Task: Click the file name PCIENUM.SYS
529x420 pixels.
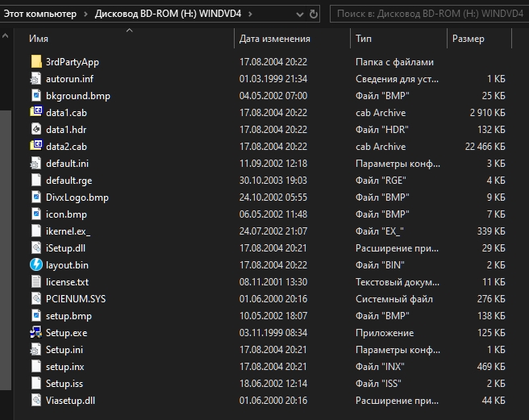Action: [76, 298]
